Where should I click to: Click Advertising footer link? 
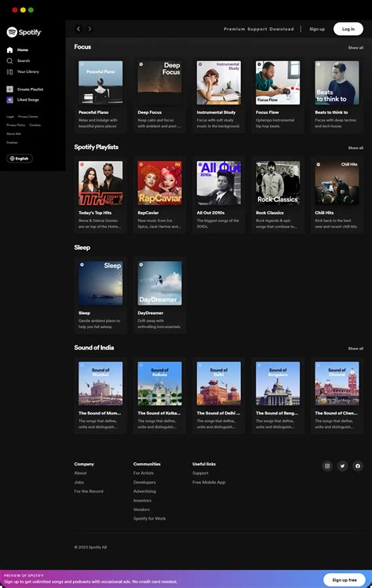pos(144,491)
